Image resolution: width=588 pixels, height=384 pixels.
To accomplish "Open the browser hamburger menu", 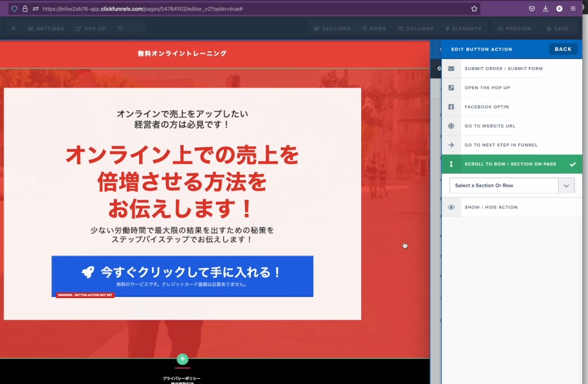I will point(573,9).
